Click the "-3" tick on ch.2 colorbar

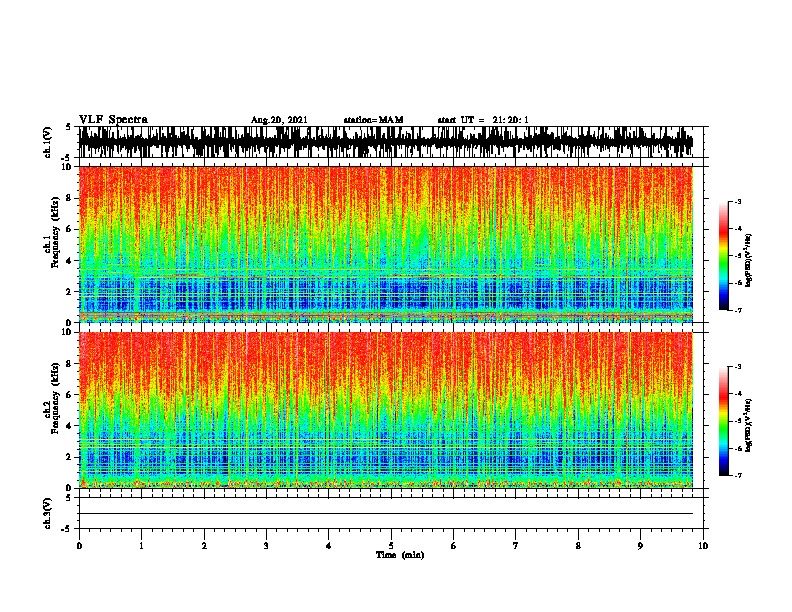(737, 367)
